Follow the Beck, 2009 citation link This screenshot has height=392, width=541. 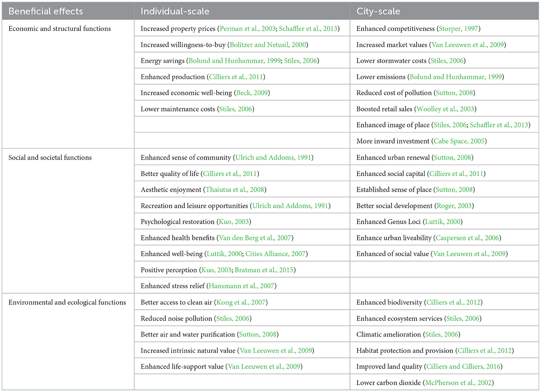(x=252, y=93)
